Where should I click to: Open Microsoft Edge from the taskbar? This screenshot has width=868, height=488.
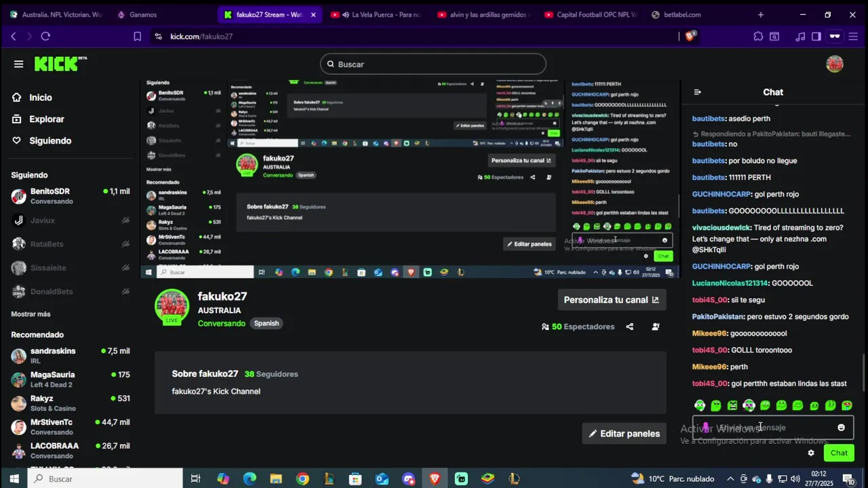click(x=249, y=479)
